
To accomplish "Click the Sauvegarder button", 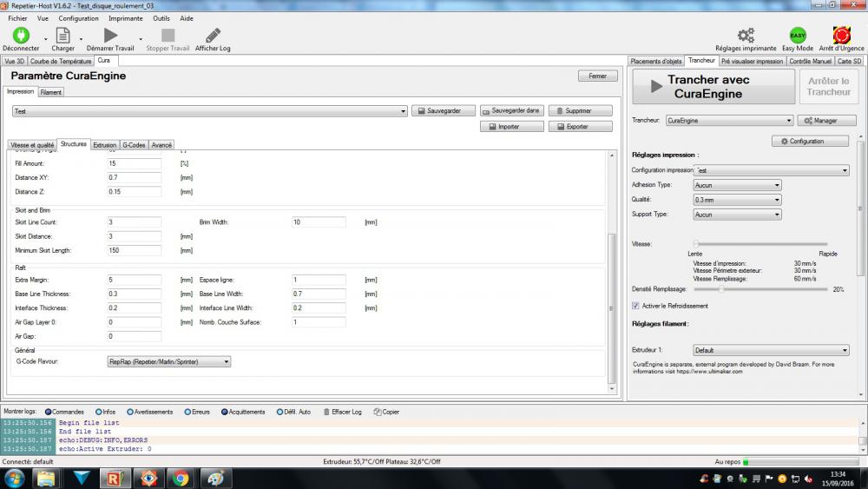I will tap(444, 111).
